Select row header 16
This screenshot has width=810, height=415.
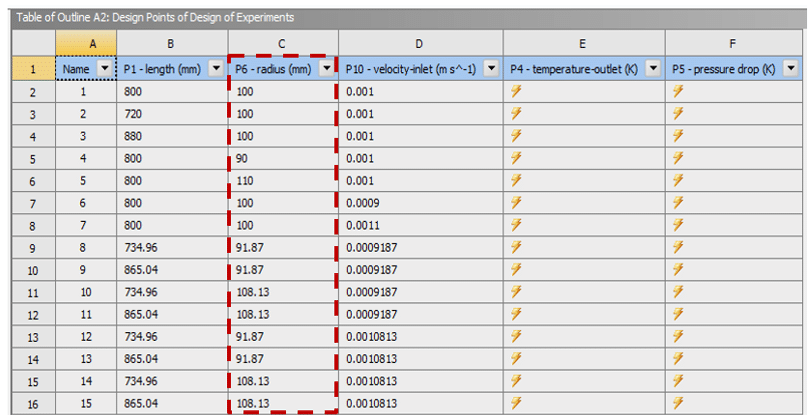click(33, 403)
